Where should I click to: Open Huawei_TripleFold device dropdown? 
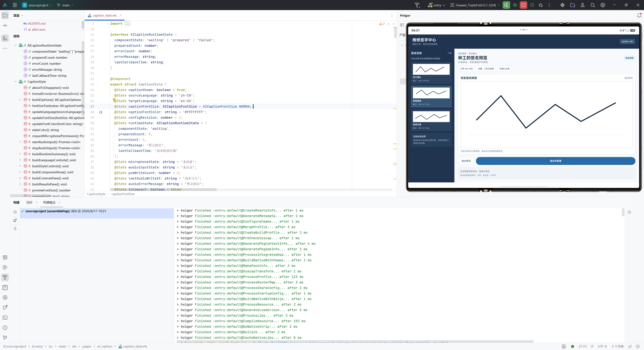(x=475, y=5)
